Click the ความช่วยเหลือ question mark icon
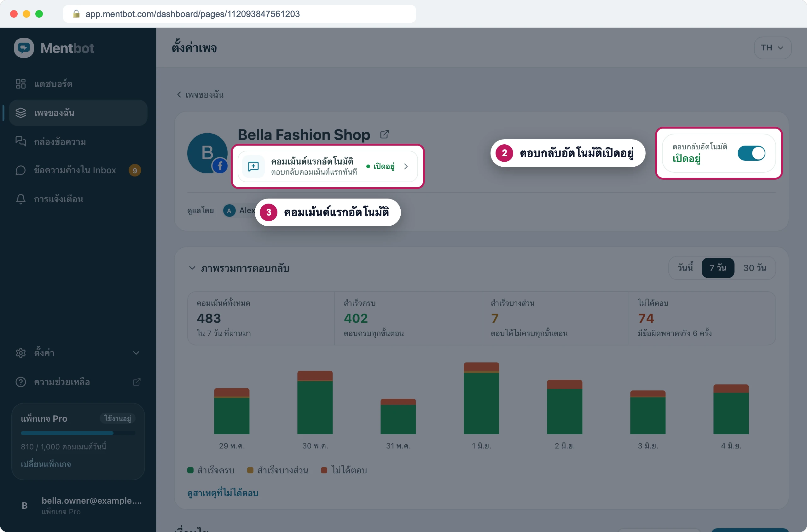Screen dimensions: 807x532 coord(21,382)
